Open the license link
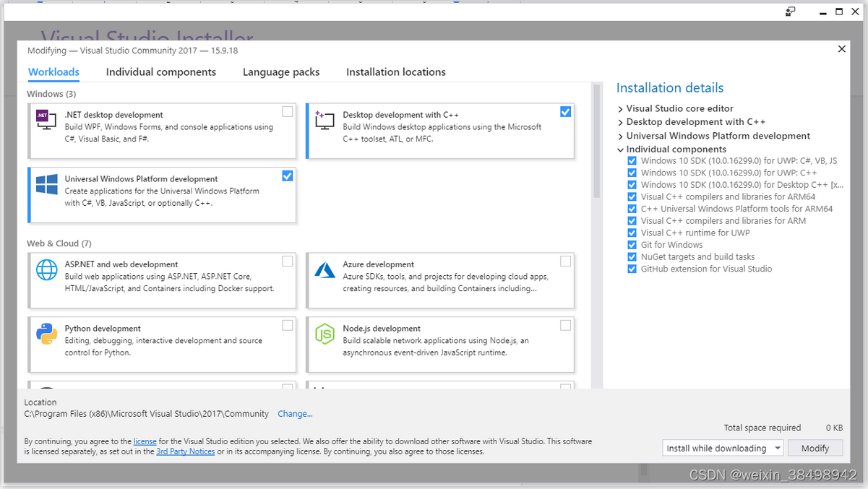The height and width of the screenshot is (489, 868). click(x=145, y=441)
